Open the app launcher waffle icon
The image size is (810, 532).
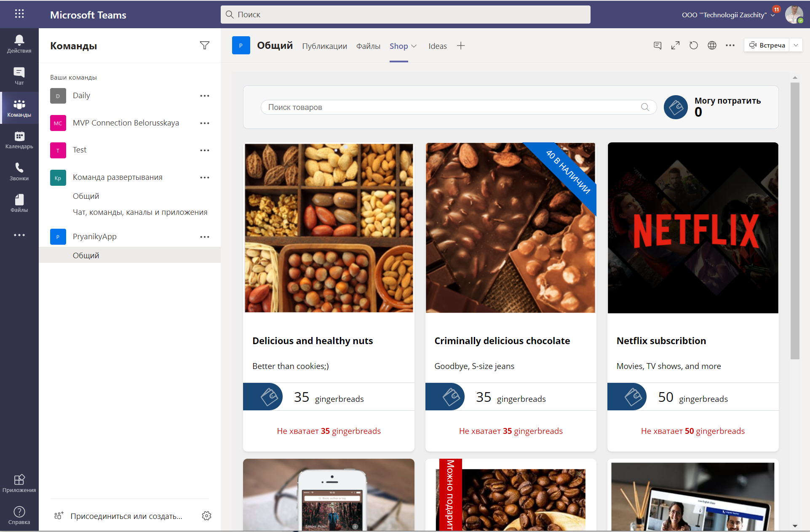(x=19, y=14)
